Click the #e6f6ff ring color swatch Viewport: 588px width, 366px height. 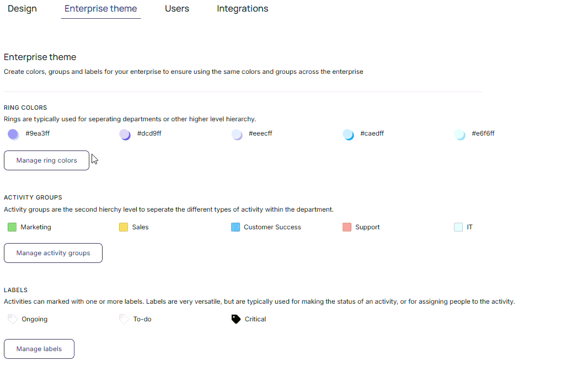(459, 134)
